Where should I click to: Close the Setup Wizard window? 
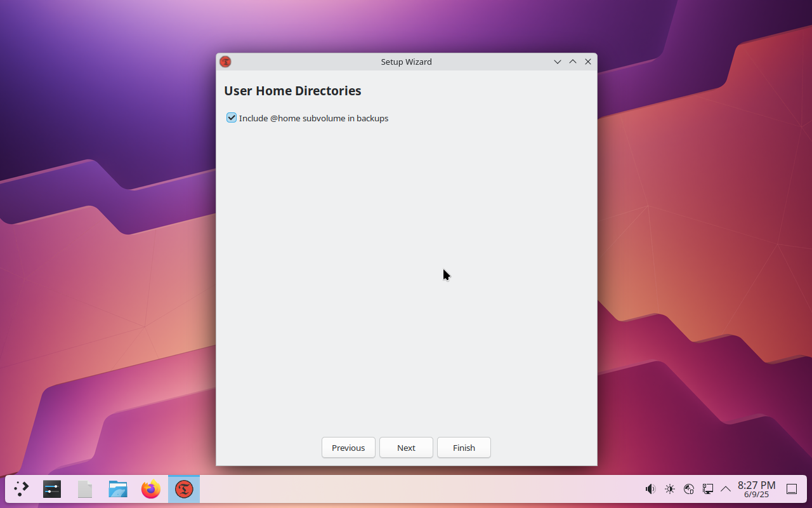(x=588, y=62)
